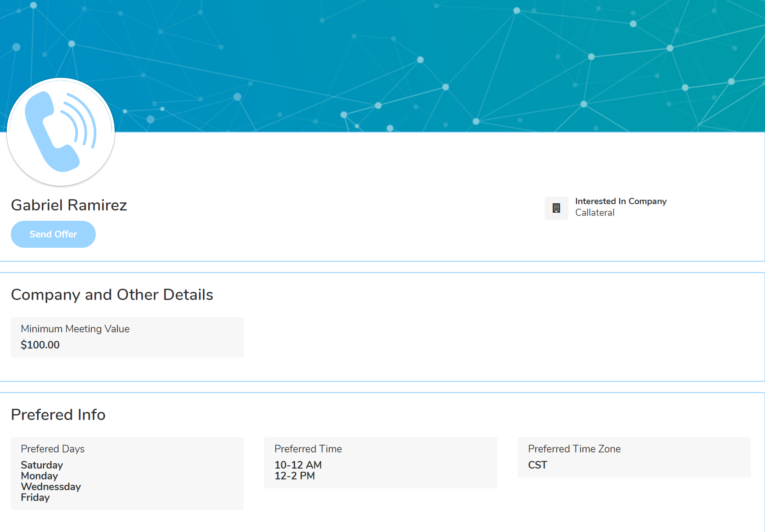765x532 pixels.
Task: Click the Company and Other Details heading
Action: coord(112,295)
